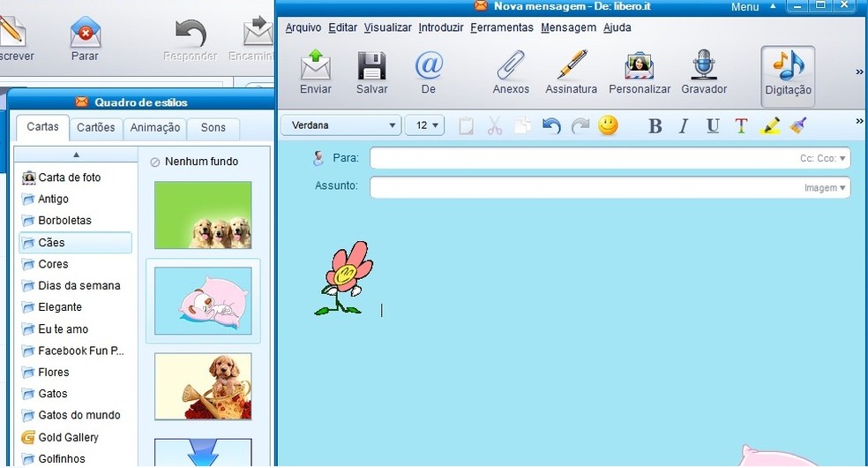Clear formatting with the brush icon
868x468 pixels.
pyautogui.click(x=797, y=125)
